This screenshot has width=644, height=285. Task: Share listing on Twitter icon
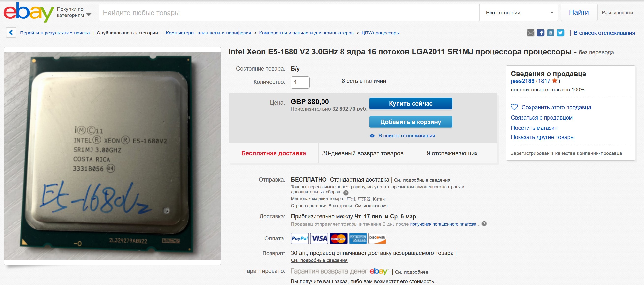click(561, 33)
